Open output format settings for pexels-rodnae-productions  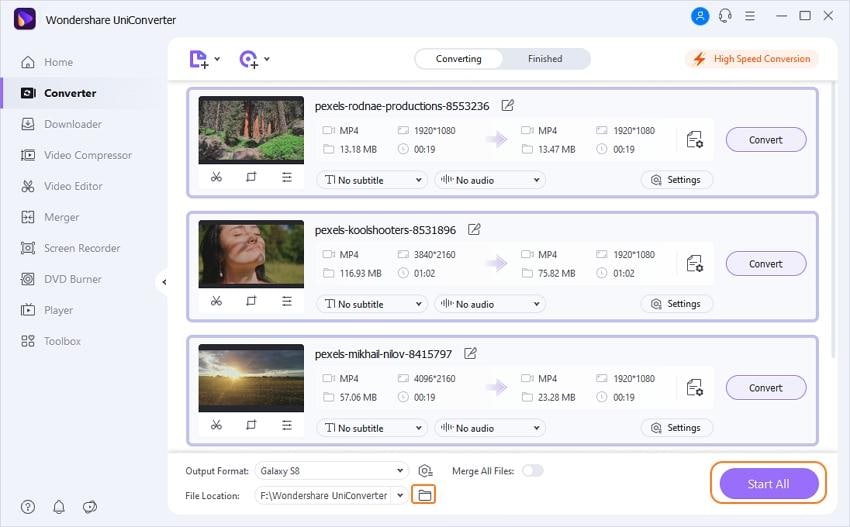[x=695, y=140]
